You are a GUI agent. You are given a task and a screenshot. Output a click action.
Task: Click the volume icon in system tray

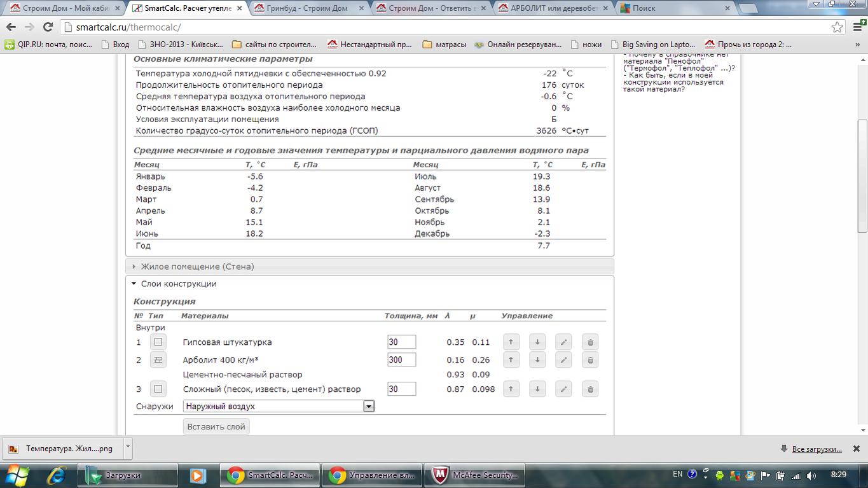coord(811,475)
